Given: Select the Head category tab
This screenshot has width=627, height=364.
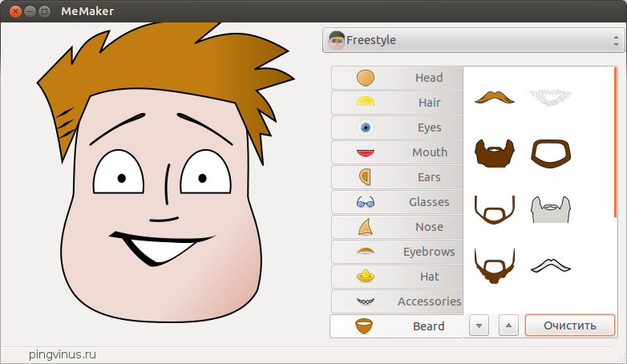Looking at the screenshot, I should (x=397, y=78).
